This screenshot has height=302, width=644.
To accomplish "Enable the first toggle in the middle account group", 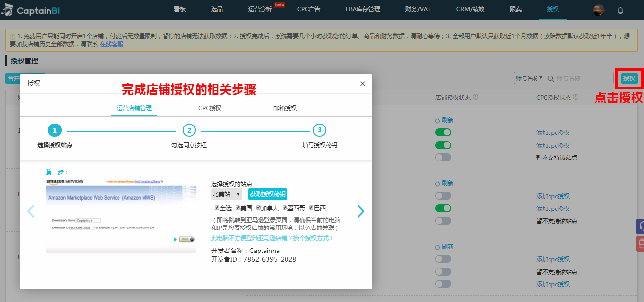I will pos(443,196).
